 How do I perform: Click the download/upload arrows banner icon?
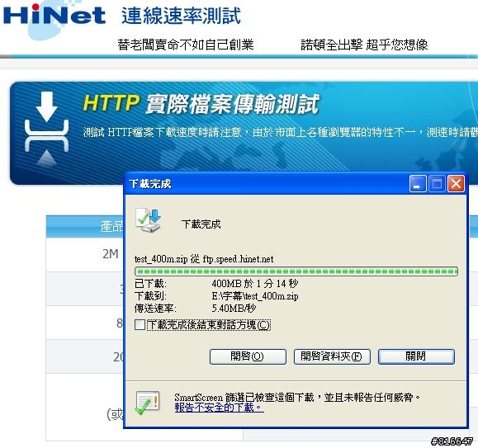[46, 129]
